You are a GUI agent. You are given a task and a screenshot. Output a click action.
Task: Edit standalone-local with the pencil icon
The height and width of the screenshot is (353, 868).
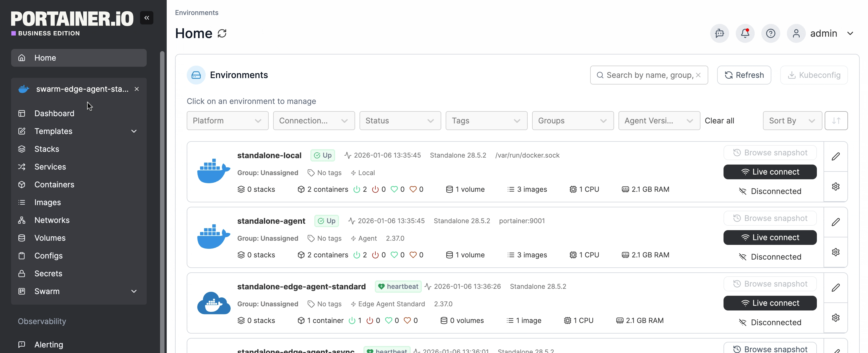coord(835,156)
